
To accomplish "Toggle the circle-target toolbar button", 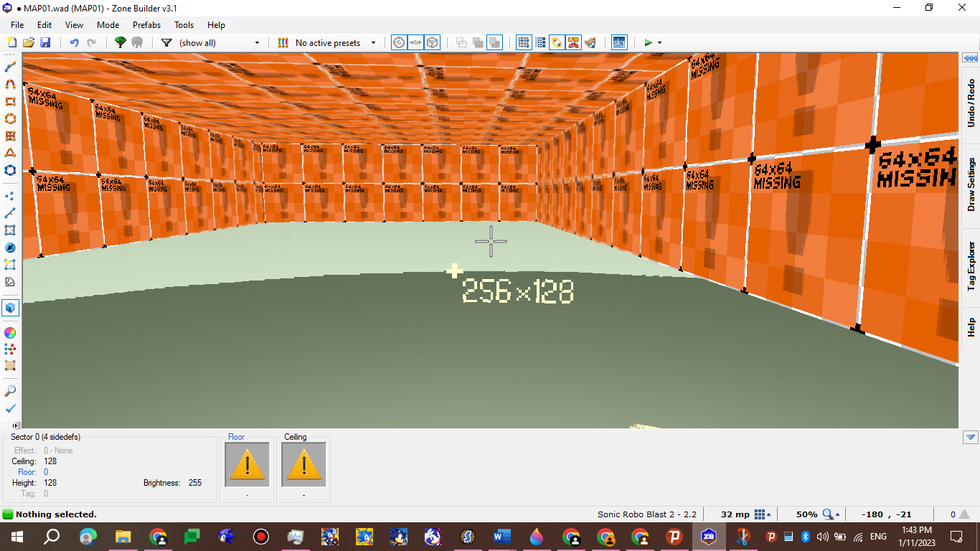I will click(x=399, y=42).
